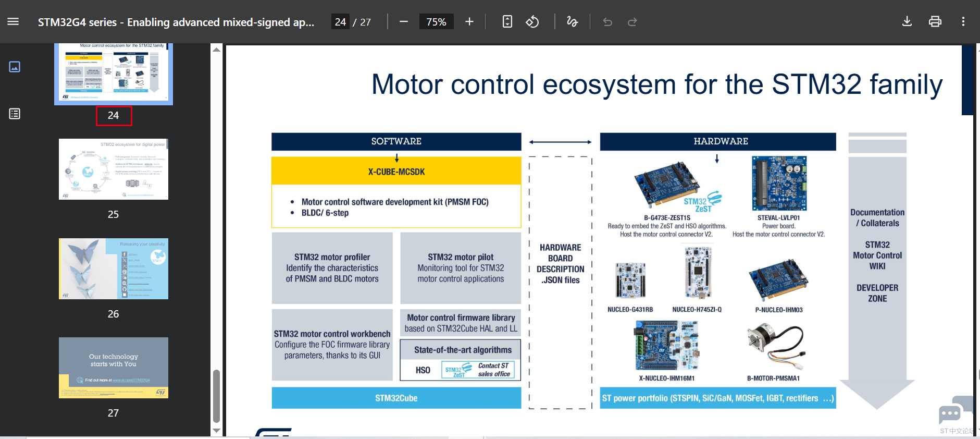Open the three-dot more actions menu
Viewport: 980px width, 439px height.
pyautogui.click(x=963, y=21)
